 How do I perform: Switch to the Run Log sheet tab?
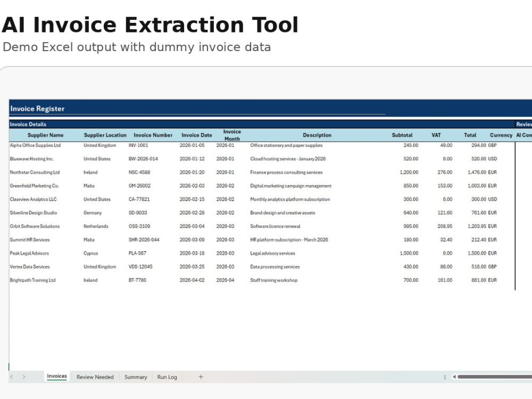pyautogui.click(x=167, y=377)
